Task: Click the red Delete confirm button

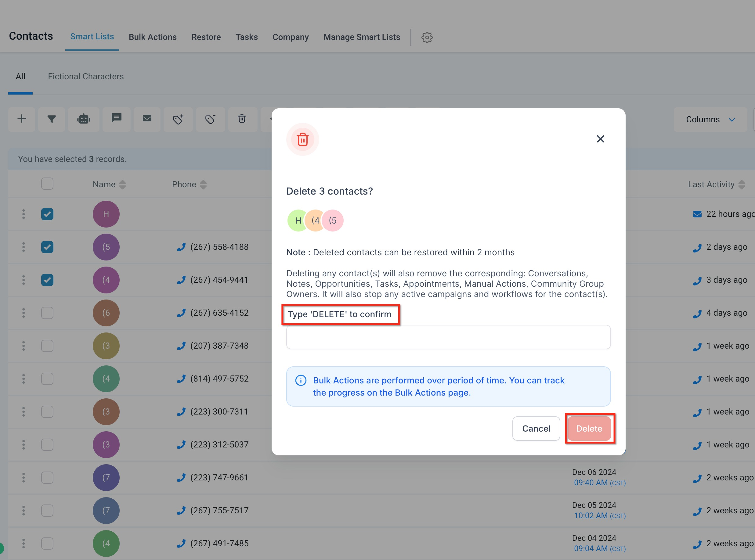Action: tap(589, 429)
